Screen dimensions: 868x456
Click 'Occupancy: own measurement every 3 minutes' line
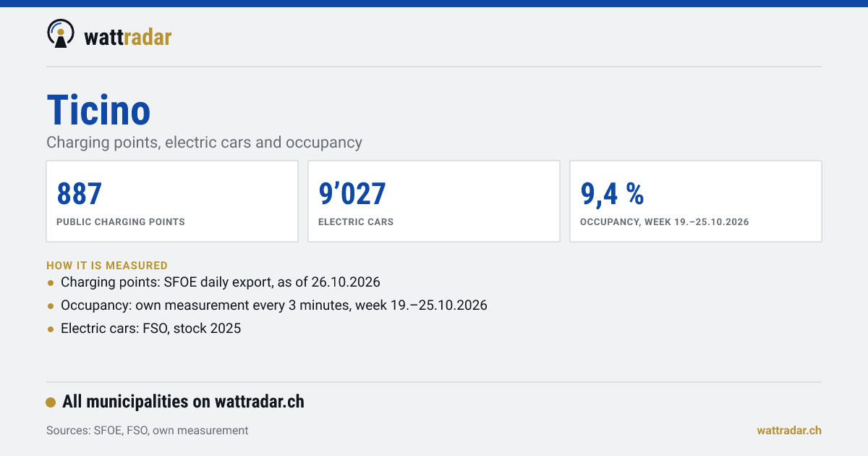point(274,305)
